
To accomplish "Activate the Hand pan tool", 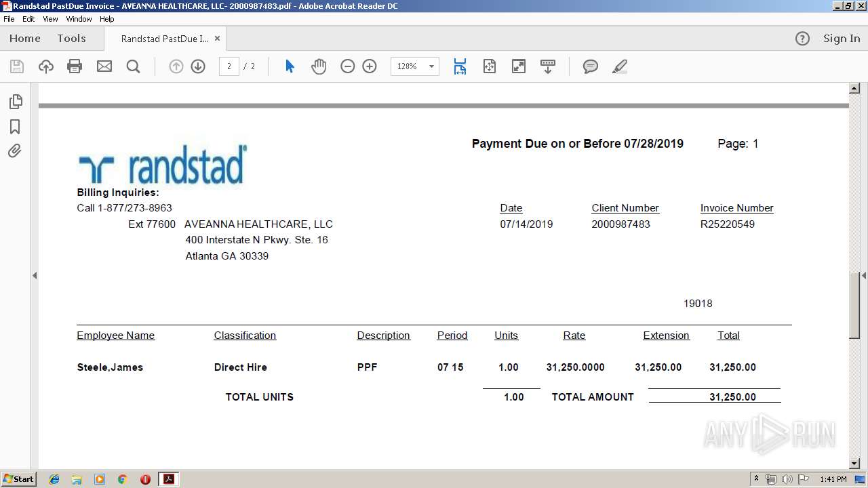I will [319, 66].
